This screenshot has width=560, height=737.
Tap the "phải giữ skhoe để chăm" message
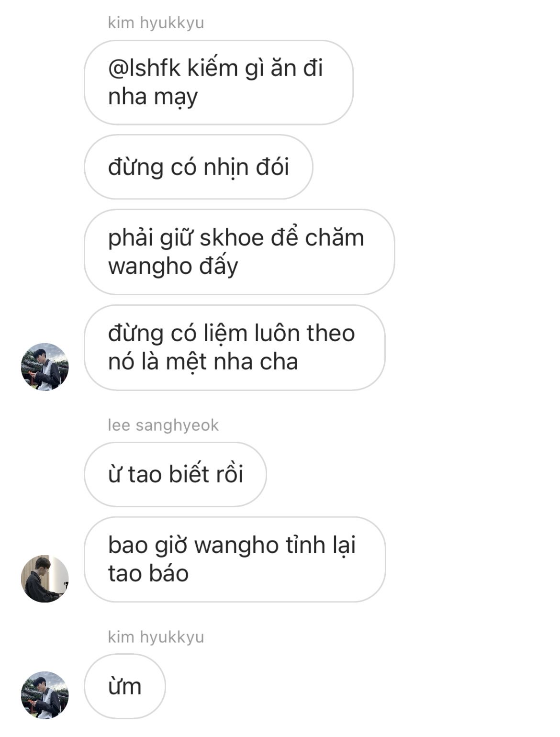(x=239, y=252)
